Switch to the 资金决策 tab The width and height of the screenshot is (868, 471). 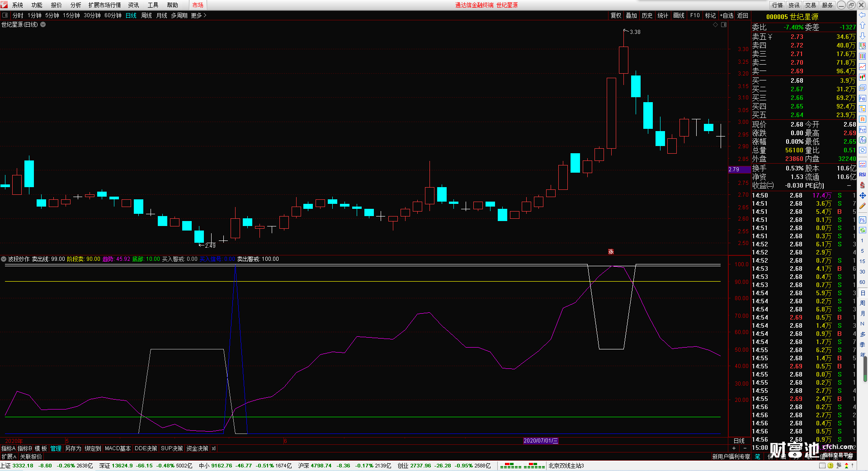[x=197, y=448]
